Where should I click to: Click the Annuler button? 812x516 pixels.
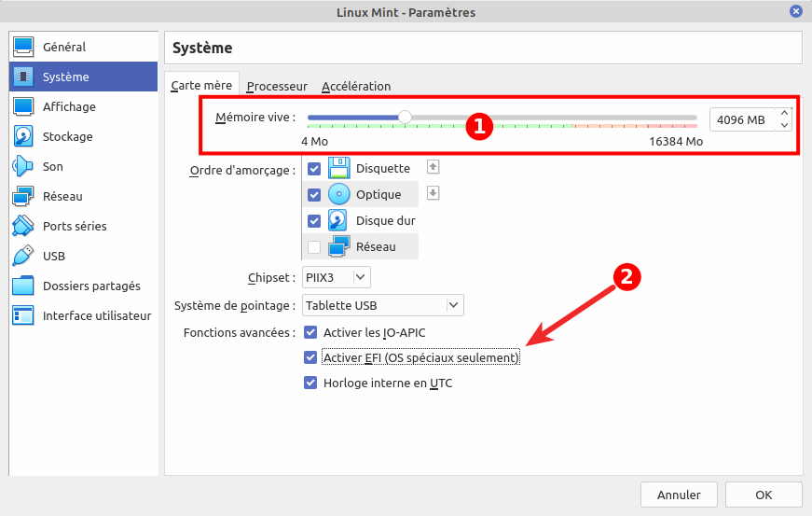pos(679,495)
